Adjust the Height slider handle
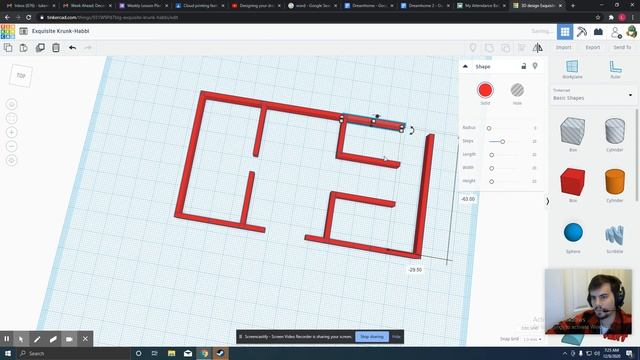Image resolution: width=640 pixels, height=360 pixels. coord(491,182)
